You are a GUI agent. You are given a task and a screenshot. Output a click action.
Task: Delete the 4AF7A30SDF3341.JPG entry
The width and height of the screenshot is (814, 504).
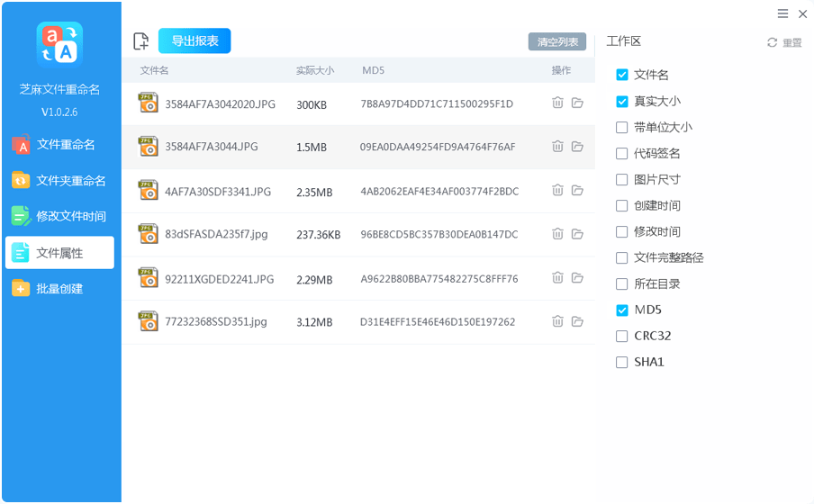click(x=557, y=190)
